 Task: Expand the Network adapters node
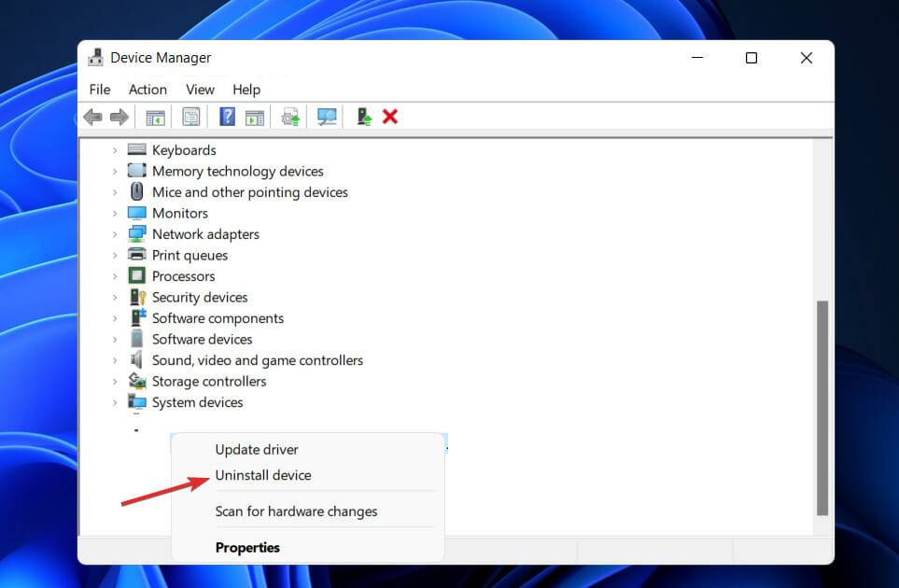tap(115, 234)
